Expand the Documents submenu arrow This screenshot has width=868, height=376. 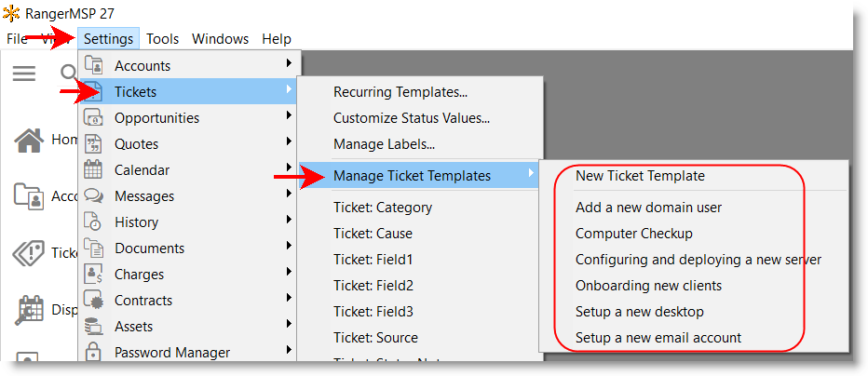point(290,248)
